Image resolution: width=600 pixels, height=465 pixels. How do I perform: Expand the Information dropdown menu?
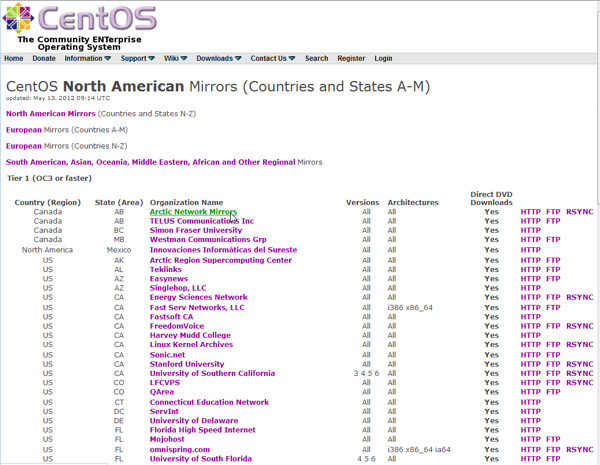tap(88, 59)
